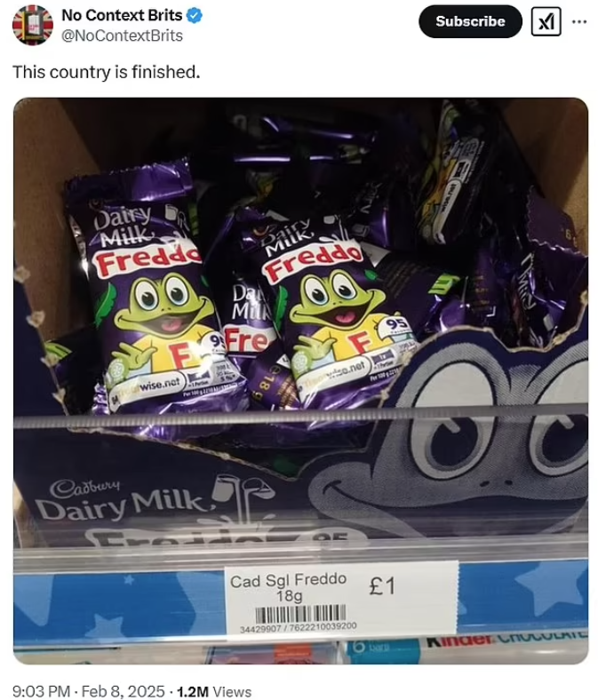
Task: Click the 1.2M Views count
Action: click(214, 691)
